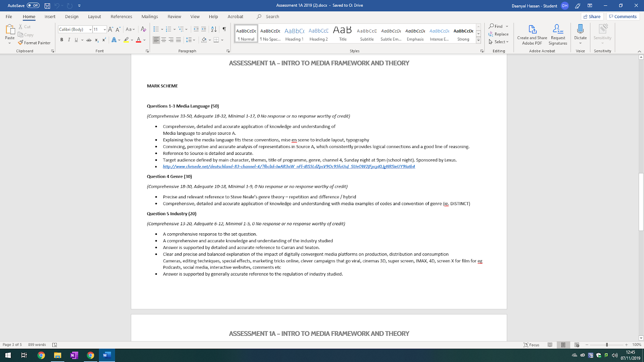Switch to the Review tab
Screen dimensions: 644x362
tap(174, 16)
